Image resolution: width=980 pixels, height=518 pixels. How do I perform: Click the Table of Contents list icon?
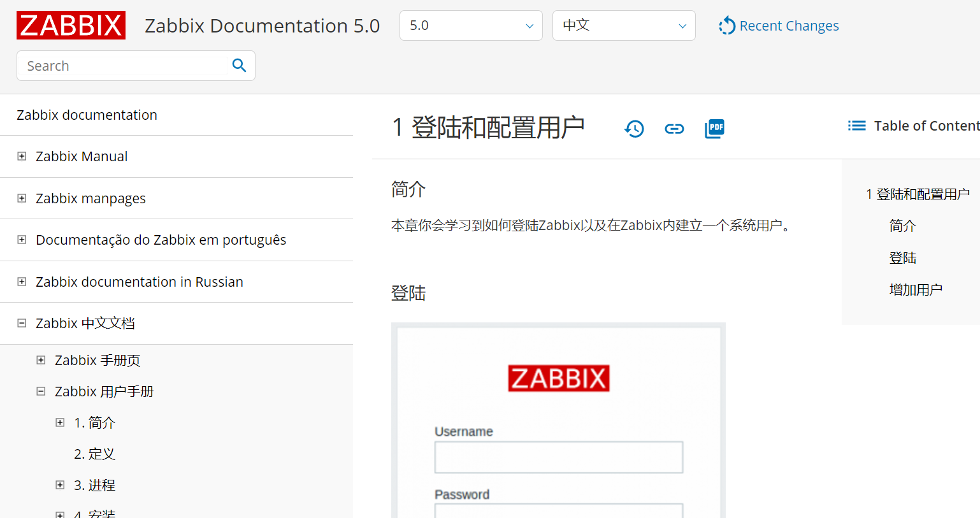tap(857, 126)
